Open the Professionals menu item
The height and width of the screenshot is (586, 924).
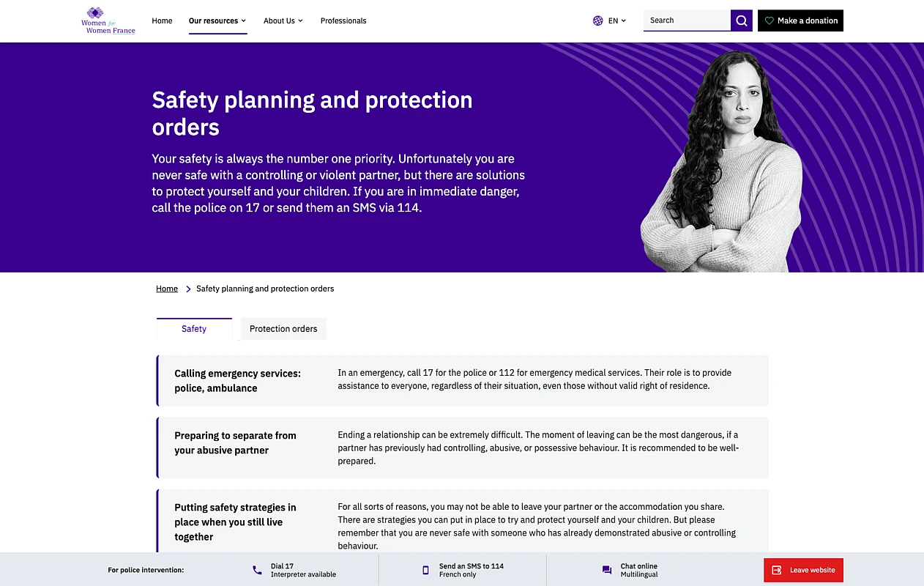(343, 21)
